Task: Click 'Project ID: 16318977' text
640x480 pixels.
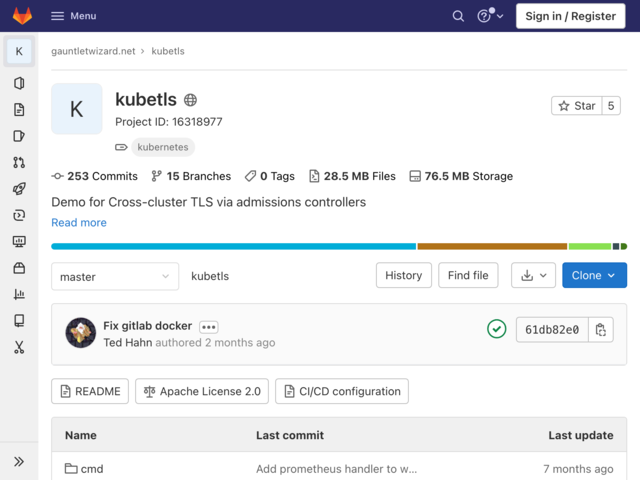Action: [x=169, y=122]
